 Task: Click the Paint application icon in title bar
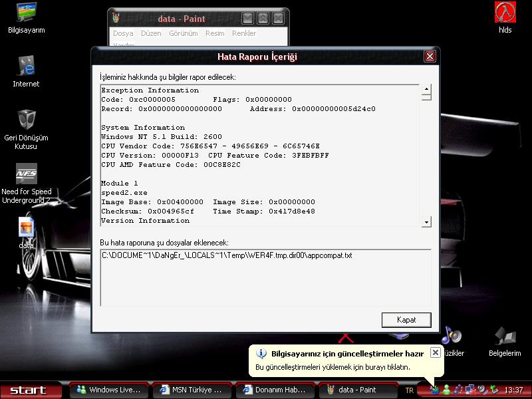click(x=116, y=19)
